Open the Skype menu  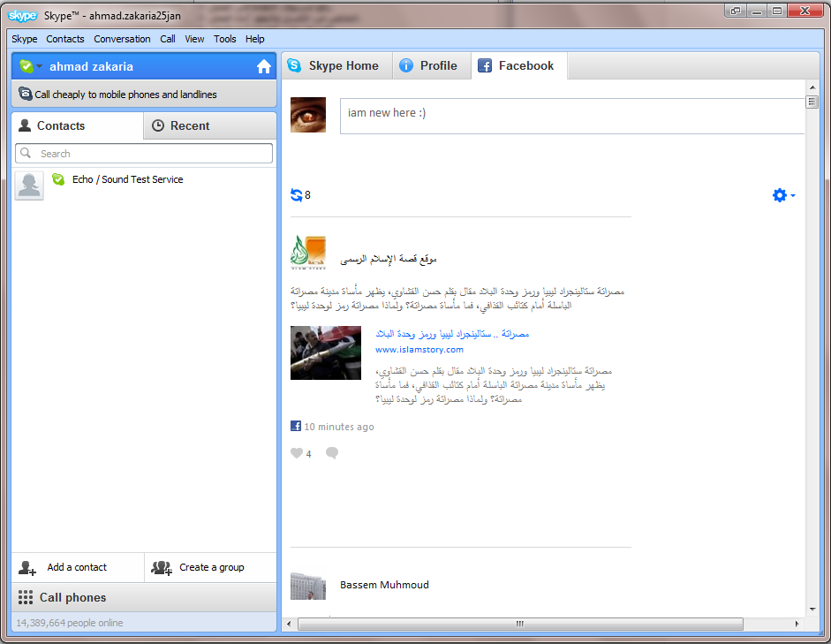click(x=25, y=39)
